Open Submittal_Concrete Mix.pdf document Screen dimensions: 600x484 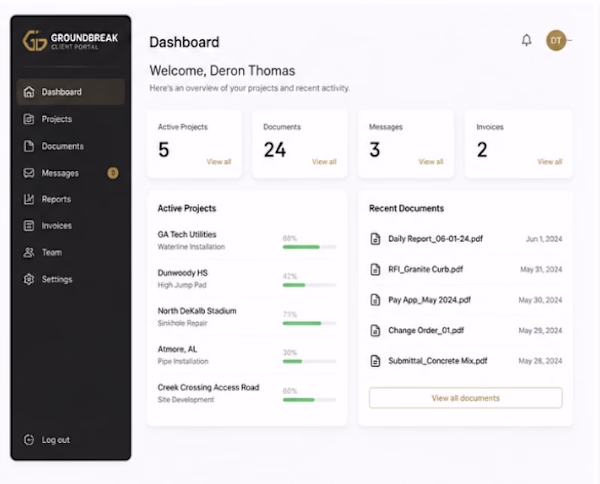(438, 361)
